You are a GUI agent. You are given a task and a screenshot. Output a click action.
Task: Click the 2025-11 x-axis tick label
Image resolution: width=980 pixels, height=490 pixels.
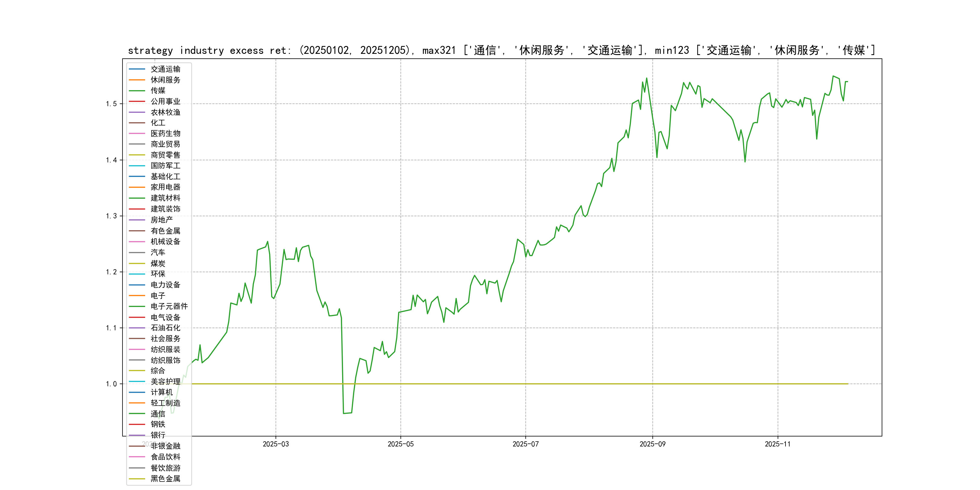[778, 444]
